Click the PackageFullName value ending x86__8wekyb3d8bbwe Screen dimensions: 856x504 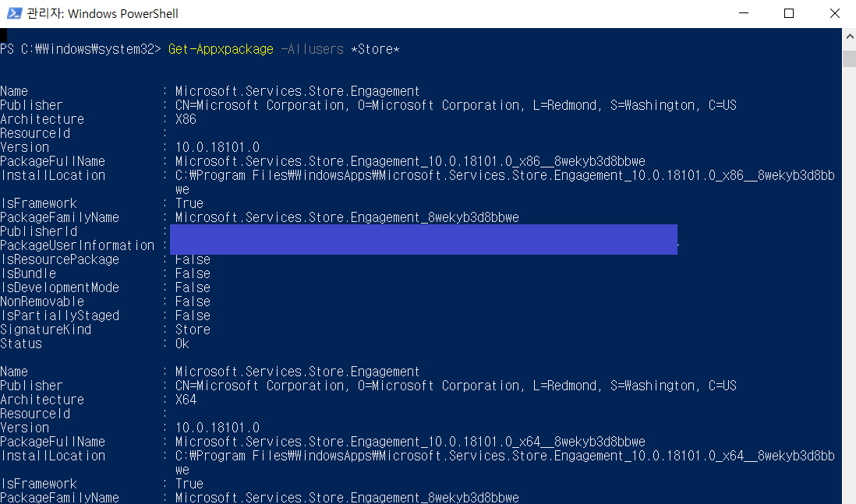tap(410, 161)
